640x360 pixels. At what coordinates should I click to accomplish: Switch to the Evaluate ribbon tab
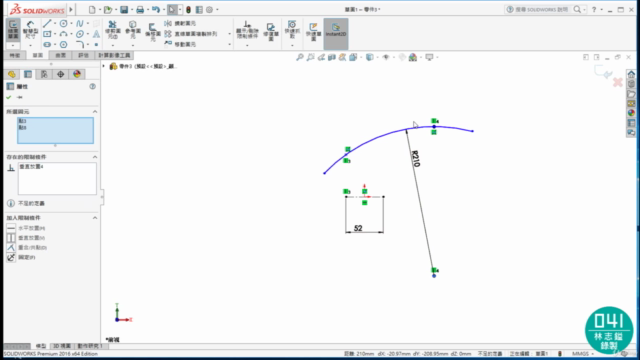[x=83, y=55]
